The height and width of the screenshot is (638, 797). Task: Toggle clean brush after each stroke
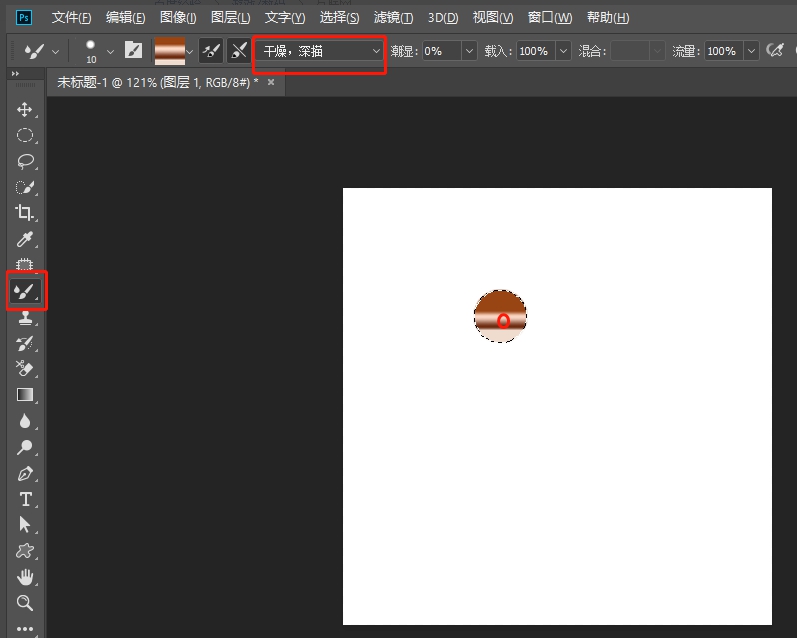(x=238, y=50)
